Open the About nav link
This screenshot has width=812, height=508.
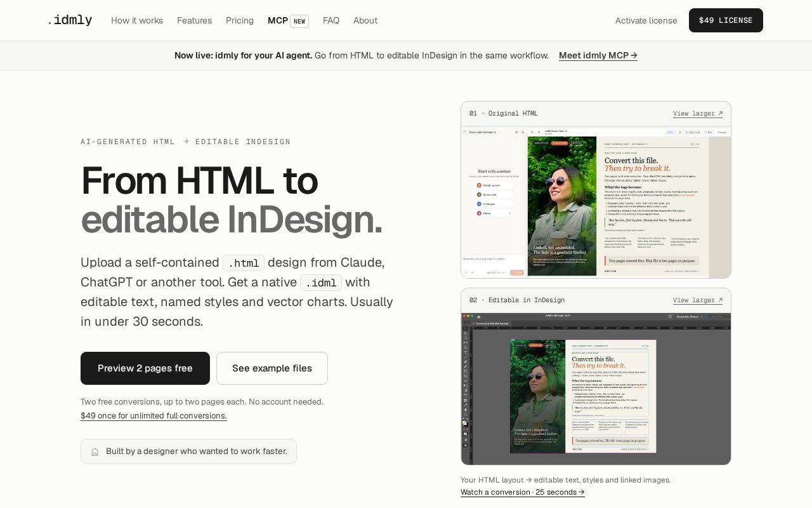pos(365,20)
